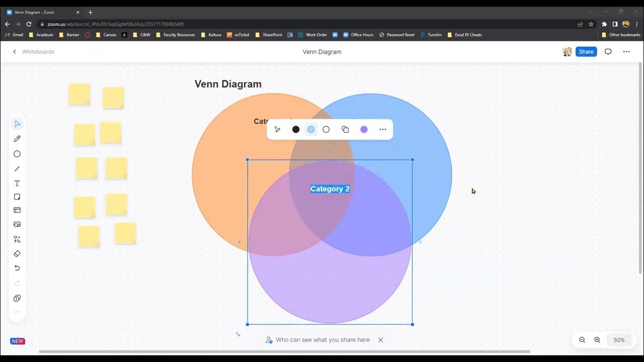Open a new browser tab
This screenshot has height=362, width=644.
(x=91, y=12)
